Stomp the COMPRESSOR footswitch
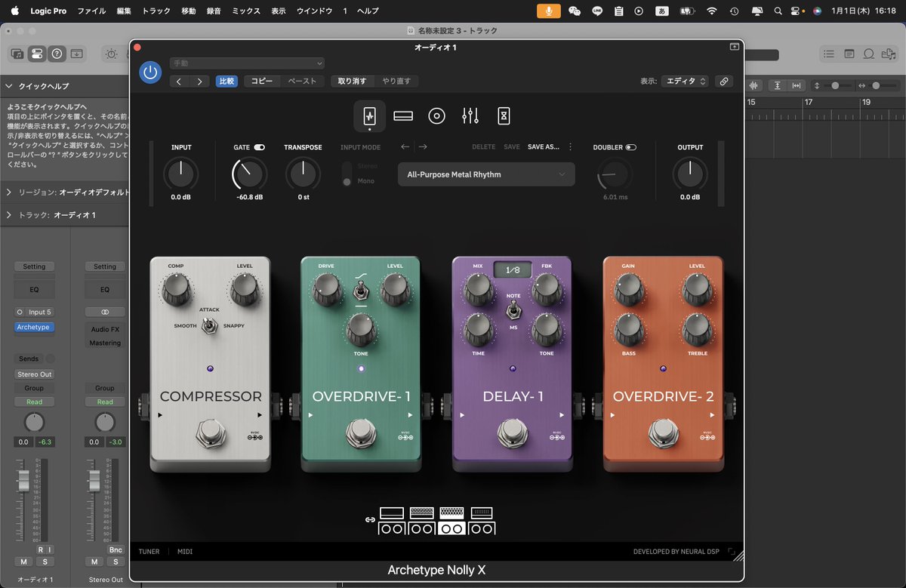 pos(211,433)
